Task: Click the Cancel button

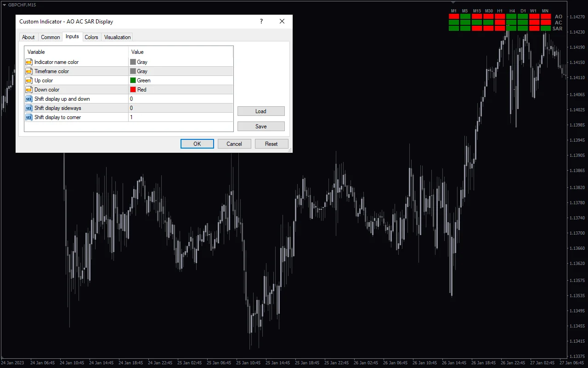Action: pyautogui.click(x=234, y=144)
